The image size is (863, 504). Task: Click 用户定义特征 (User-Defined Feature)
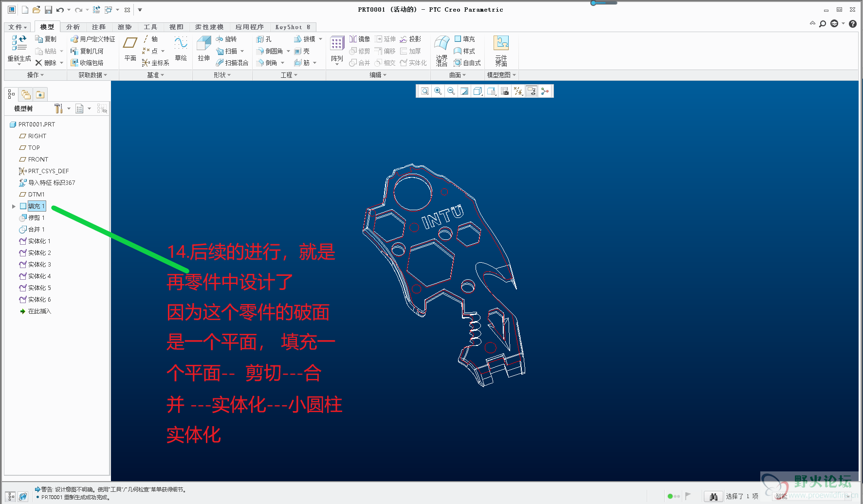[x=93, y=39]
